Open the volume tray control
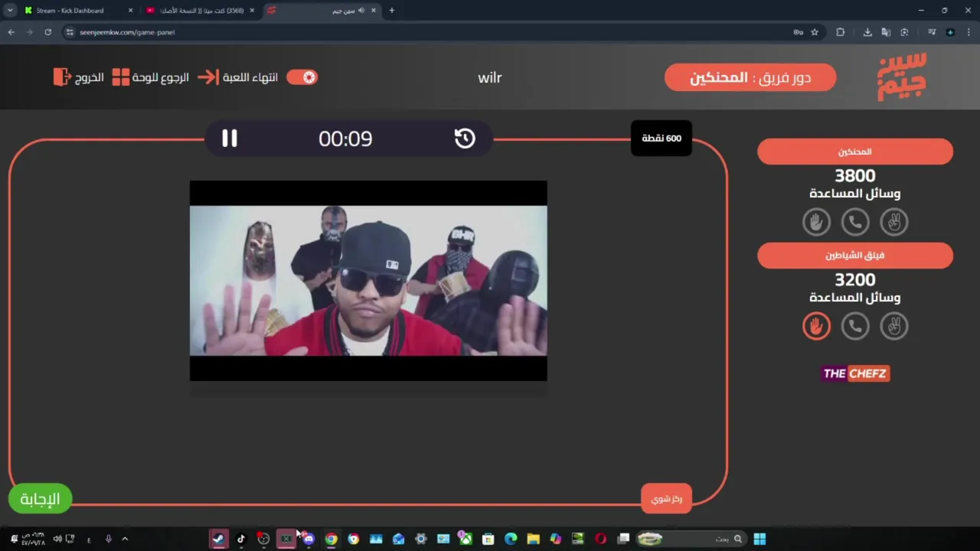980x551 pixels. point(57,539)
